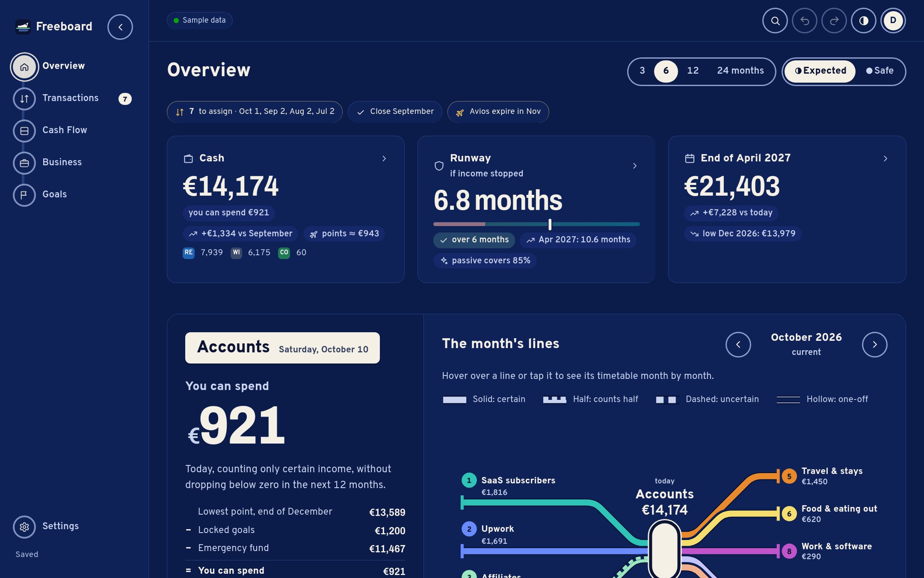Screen dimensions: 924x578
Task: Expand the Cash card chevron
Action: click(384, 159)
